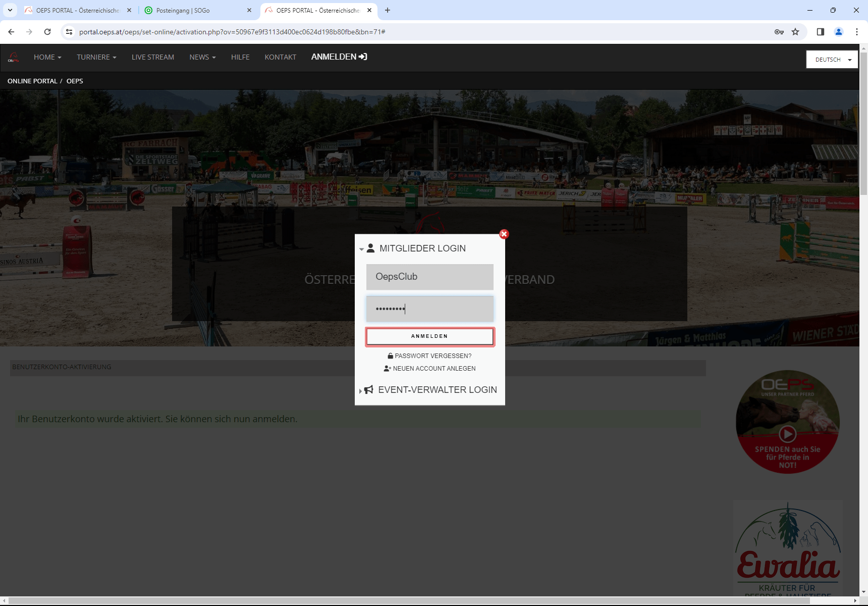Open a new browser tab
This screenshot has height=606, width=868.
pyautogui.click(x=388, y=10)
